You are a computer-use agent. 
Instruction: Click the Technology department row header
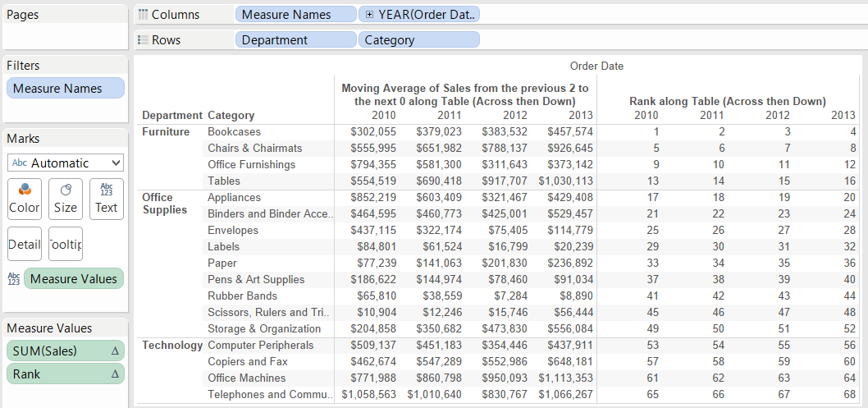172,346
